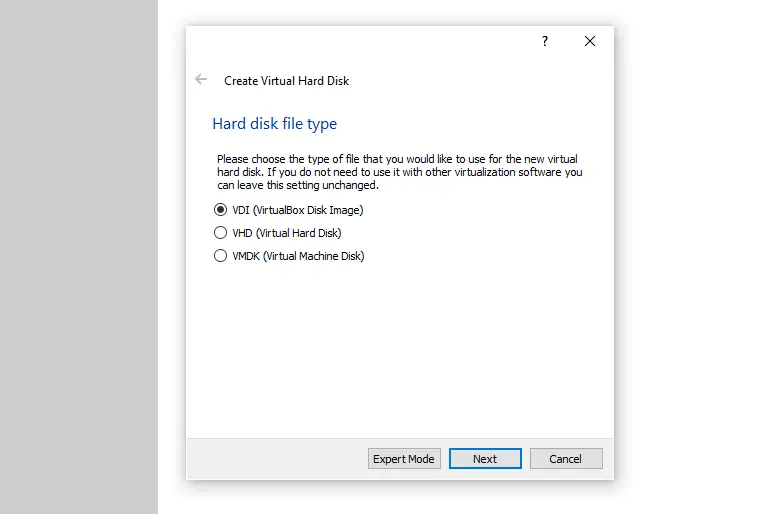Open the help question mark icon
Viewport: 776px width, 514px height.
(x=545, y=41)
